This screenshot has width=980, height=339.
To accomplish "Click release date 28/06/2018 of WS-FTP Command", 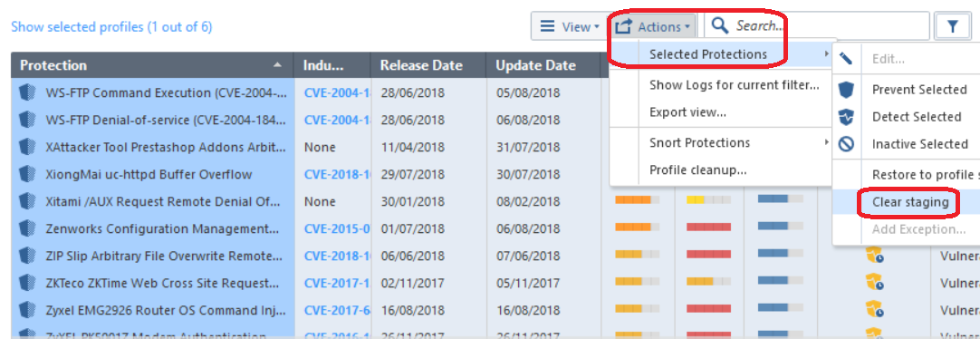I will point(412,93).
